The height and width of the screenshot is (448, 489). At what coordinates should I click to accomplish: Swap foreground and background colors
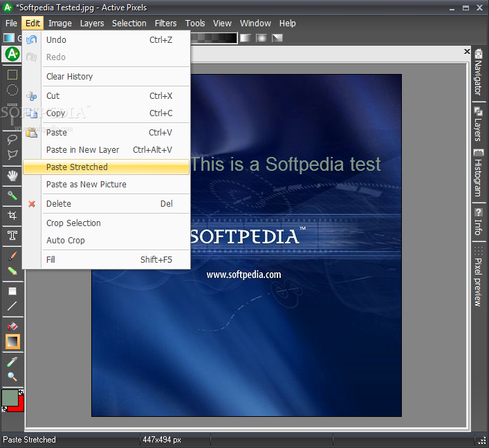pos(21,393)
